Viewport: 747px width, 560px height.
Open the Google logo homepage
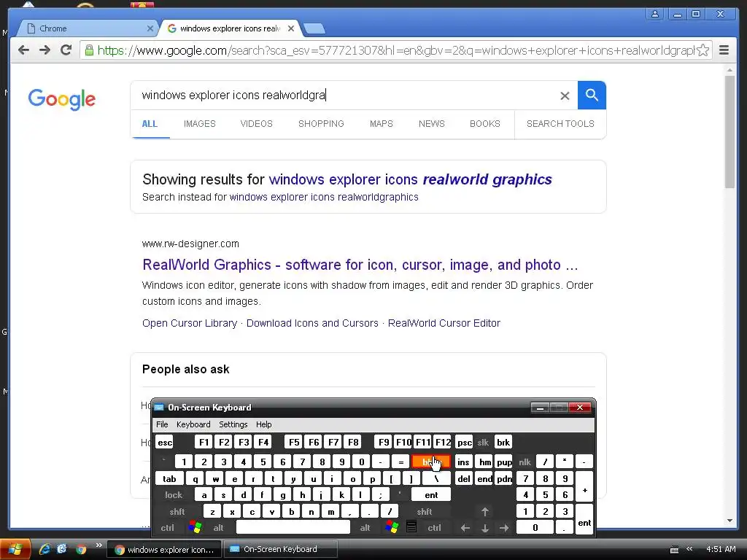(62, 99)
